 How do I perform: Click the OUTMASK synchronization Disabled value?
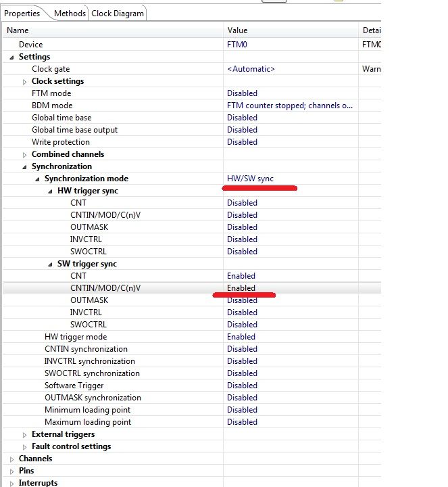click(242, 398)
